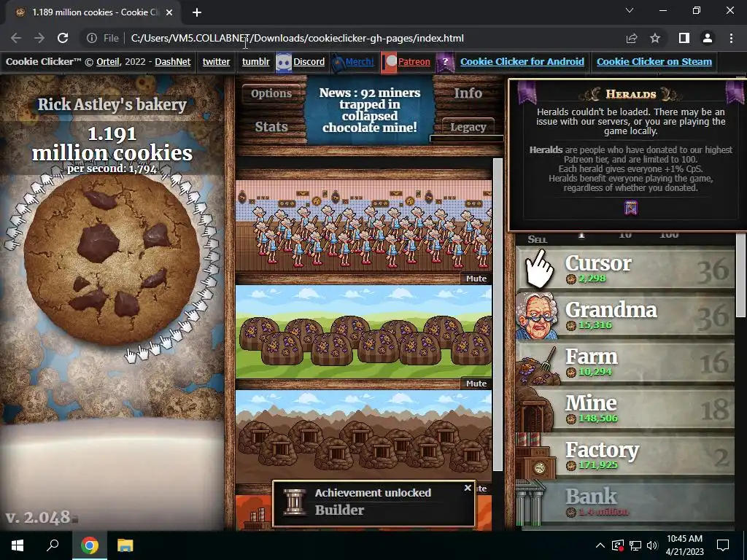
Task: Click the Bank building in the store
Action: point(625,502)
